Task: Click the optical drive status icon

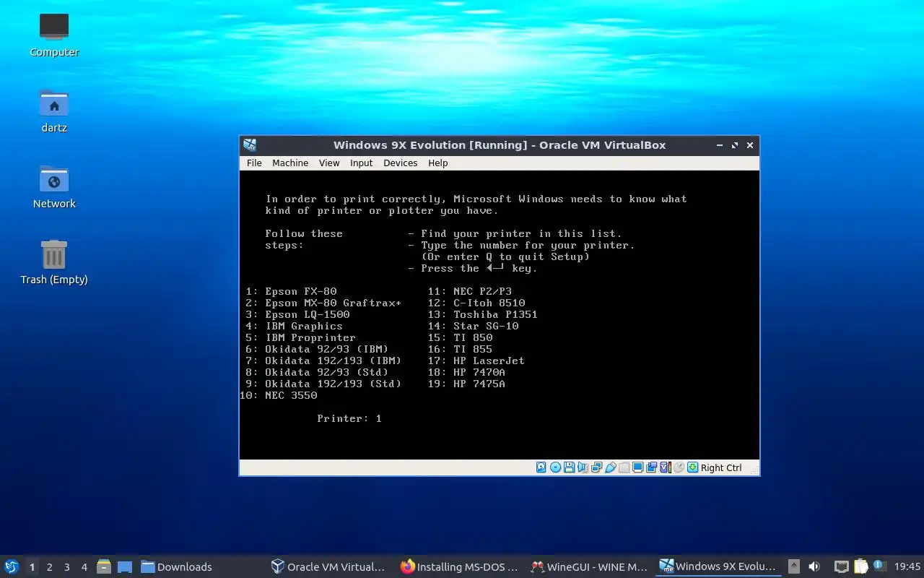Action: click(x=555, y=467)
